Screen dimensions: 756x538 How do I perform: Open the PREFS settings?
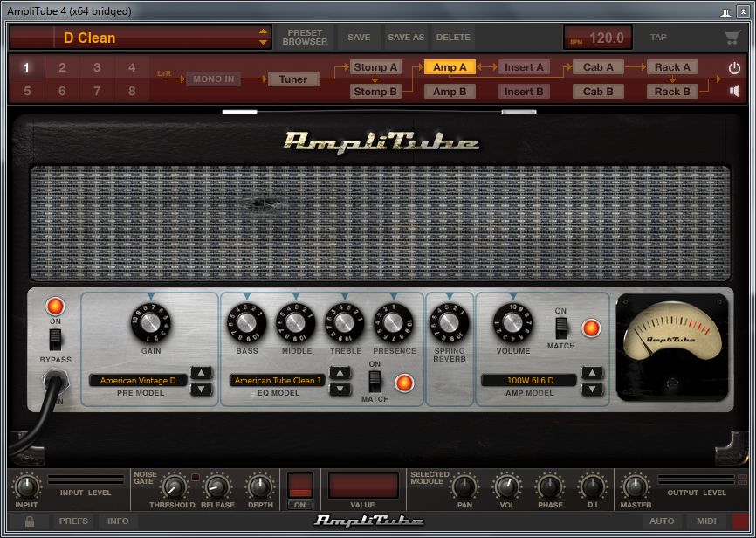(x=74, y=521)
